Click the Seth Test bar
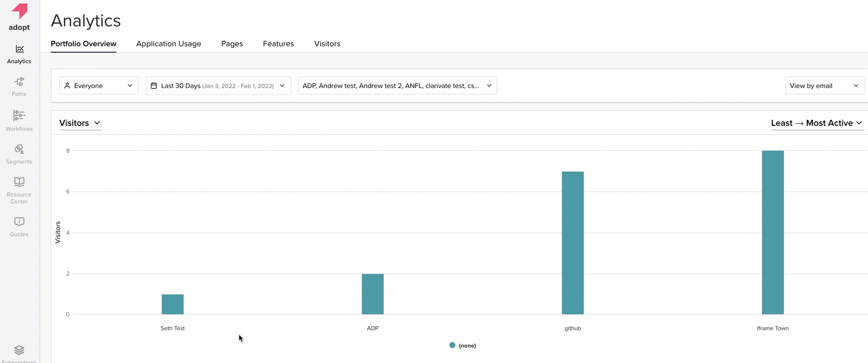 173,304
